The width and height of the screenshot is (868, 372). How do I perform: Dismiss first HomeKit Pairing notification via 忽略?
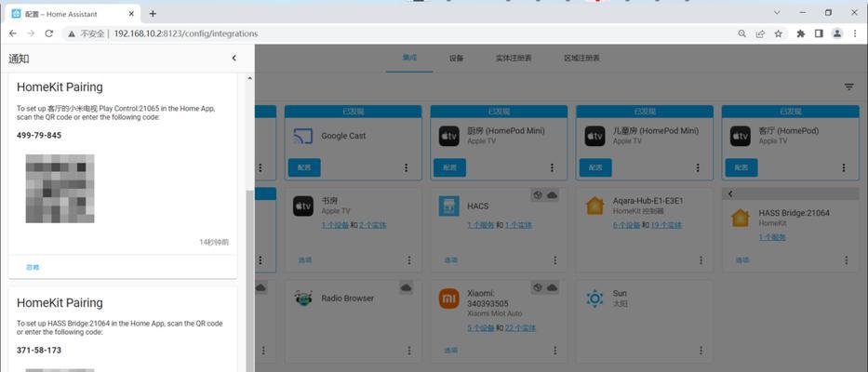(33, 268)
